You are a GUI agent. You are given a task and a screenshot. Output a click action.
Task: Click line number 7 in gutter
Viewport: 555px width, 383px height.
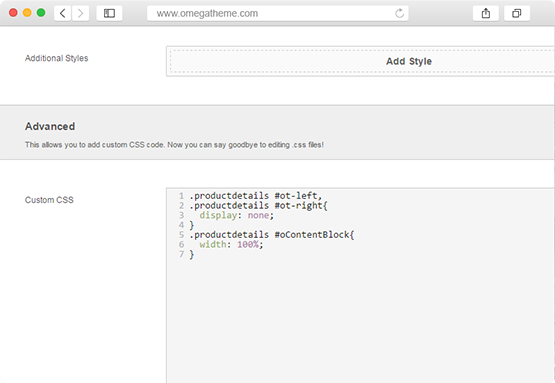pos(181,254)
